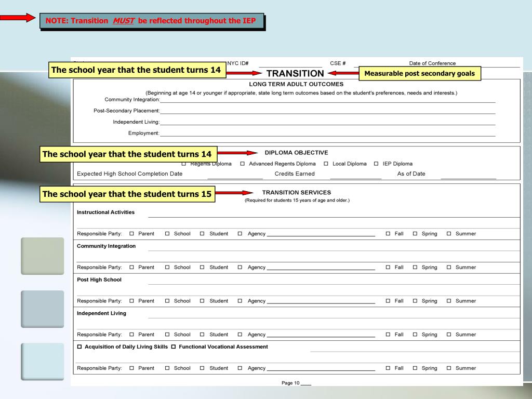Click the Post-Secondary Placement outcome line

tap(328, 111)
